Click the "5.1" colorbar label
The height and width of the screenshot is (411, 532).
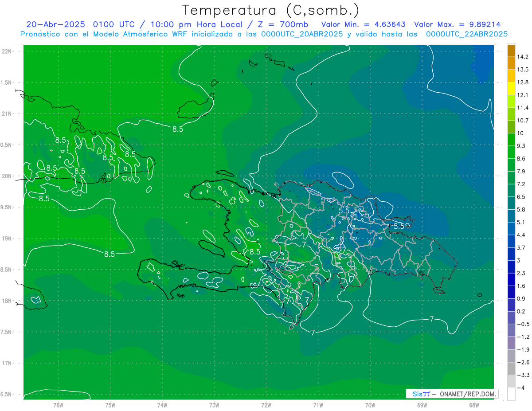(x=521, y=222)
